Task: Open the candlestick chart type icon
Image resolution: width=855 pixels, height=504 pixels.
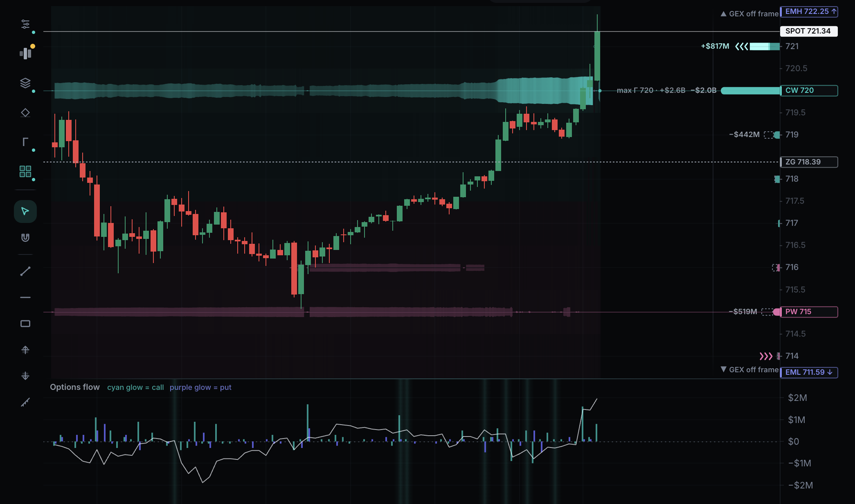Action: [x=25, y=54]
